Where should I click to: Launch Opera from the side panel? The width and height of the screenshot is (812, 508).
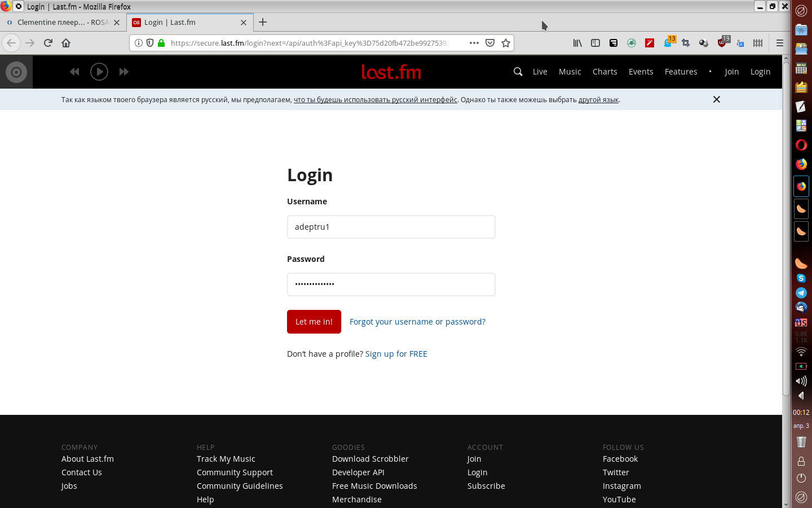(801, 144)
